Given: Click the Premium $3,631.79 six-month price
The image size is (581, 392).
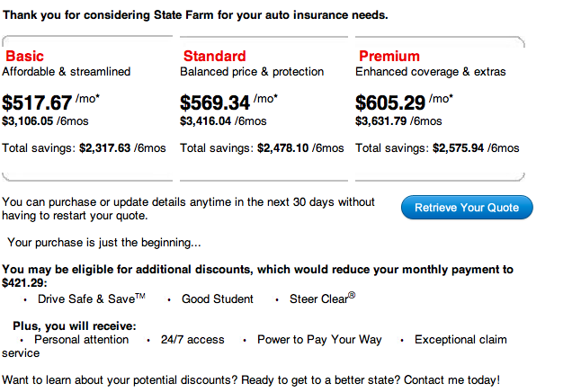Looking at the screenshot, I should click(x=381, y=121).
